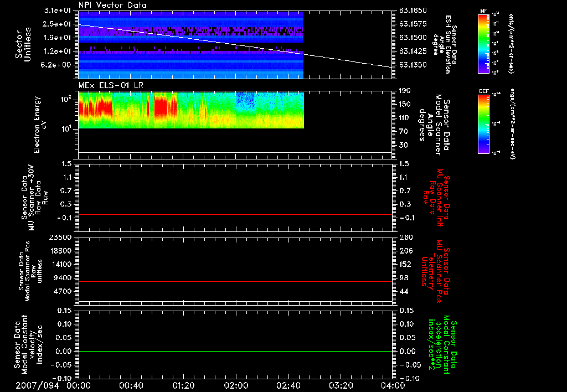Click the 00:40 time axis label
567x392 pixels.
[131, 385]
